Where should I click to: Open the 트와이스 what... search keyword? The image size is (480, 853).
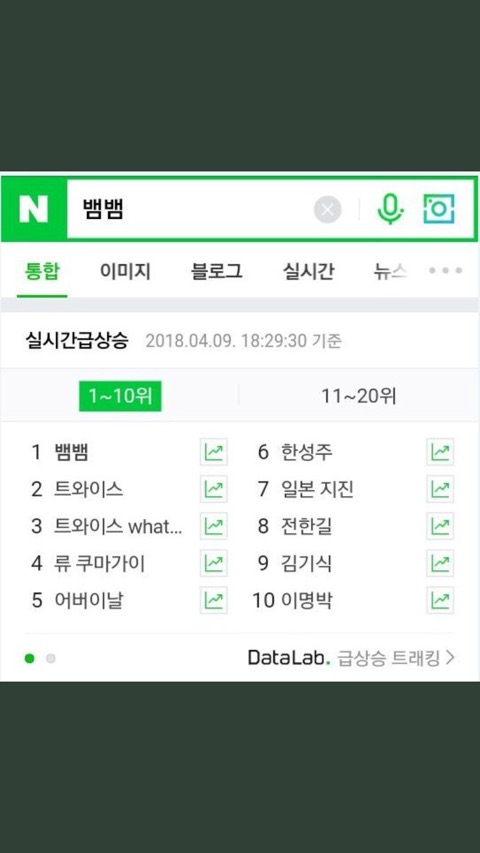coord(118,526)
